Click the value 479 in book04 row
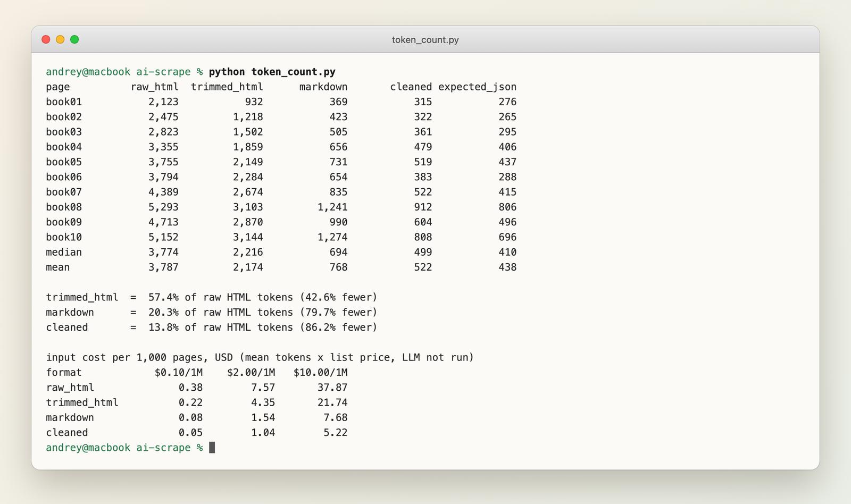 [x=423, y=147]
